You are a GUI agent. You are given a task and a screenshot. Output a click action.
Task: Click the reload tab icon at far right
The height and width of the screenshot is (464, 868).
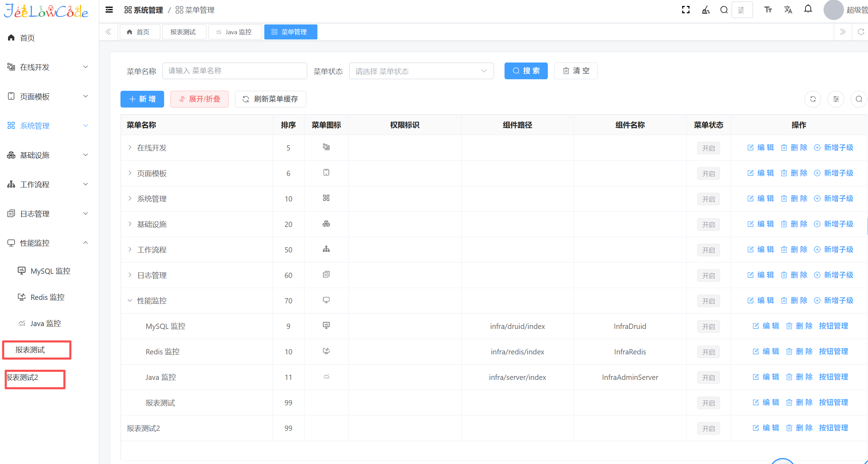coord(861,32)
